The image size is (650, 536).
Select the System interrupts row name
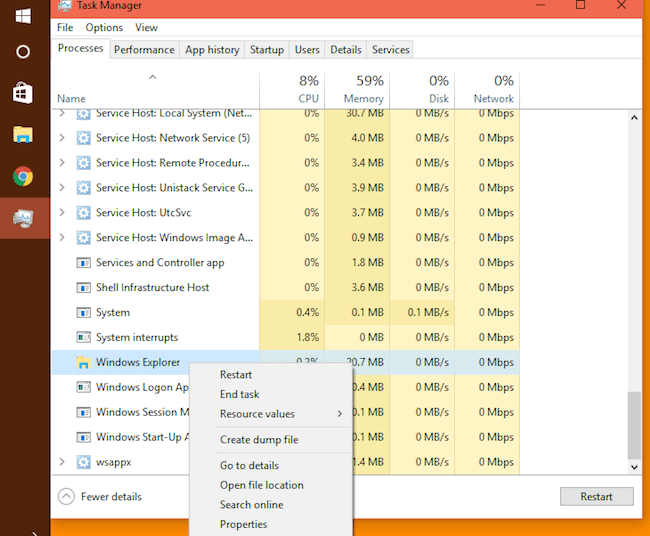coord(137,337)
